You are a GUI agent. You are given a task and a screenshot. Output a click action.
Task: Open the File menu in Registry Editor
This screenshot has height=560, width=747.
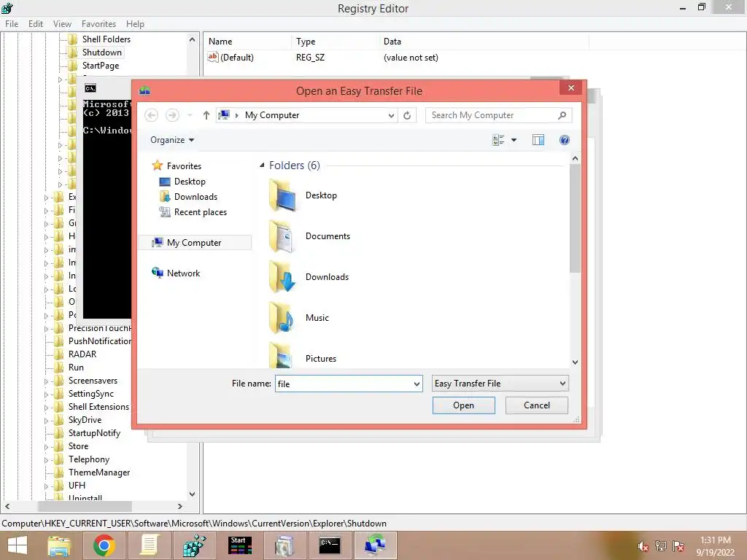click(12, 24)
